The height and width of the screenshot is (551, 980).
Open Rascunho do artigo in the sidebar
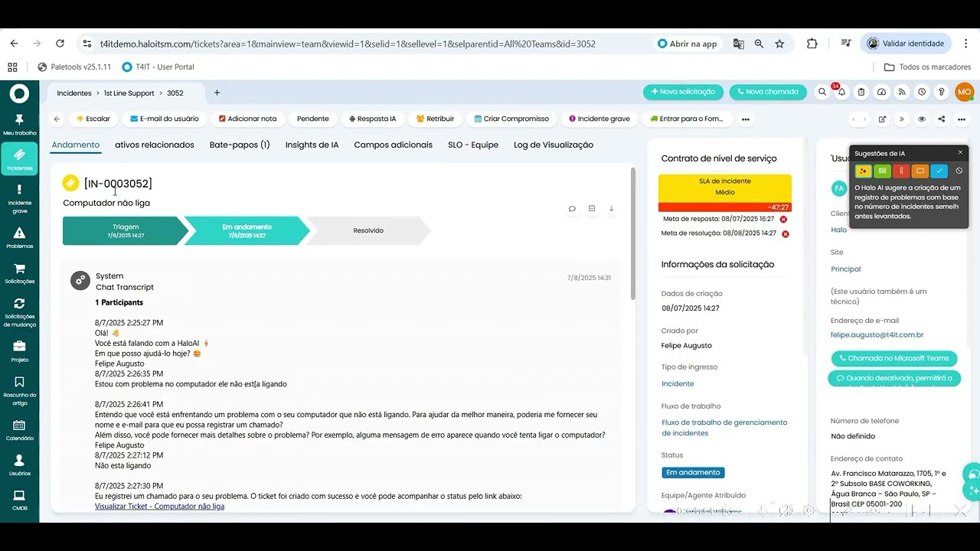(19, 390)
